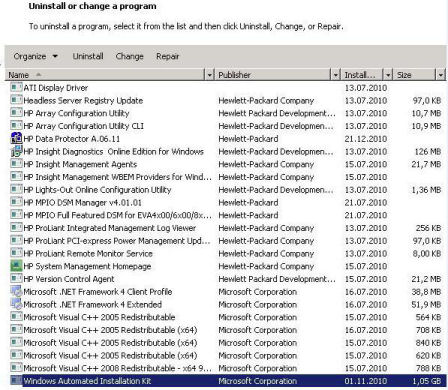The image size is (448, 390).
Task: Click the 21.12.2010 install date cell
Action: pos(366,139)
